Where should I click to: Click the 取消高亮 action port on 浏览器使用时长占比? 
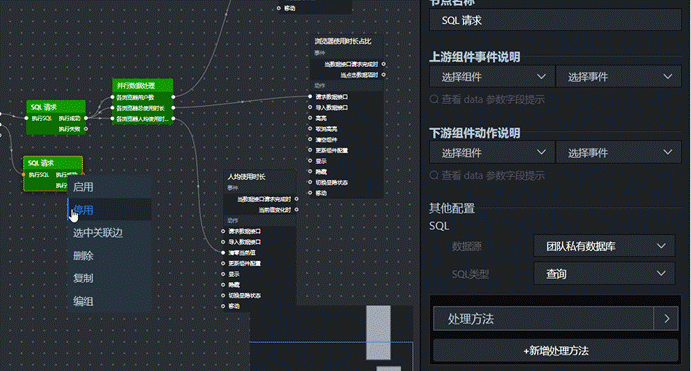[310, 129]
